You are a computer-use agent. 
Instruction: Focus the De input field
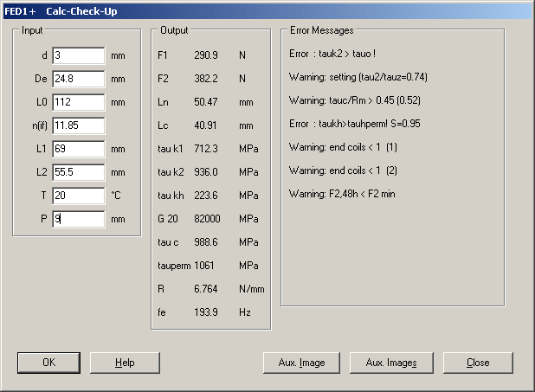click(x=78, y=79)
